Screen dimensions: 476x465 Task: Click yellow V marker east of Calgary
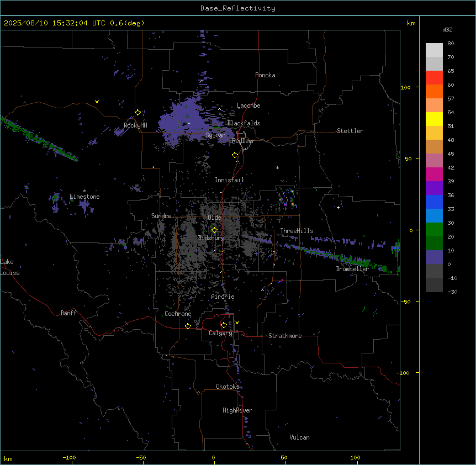[x=237, y=323]
